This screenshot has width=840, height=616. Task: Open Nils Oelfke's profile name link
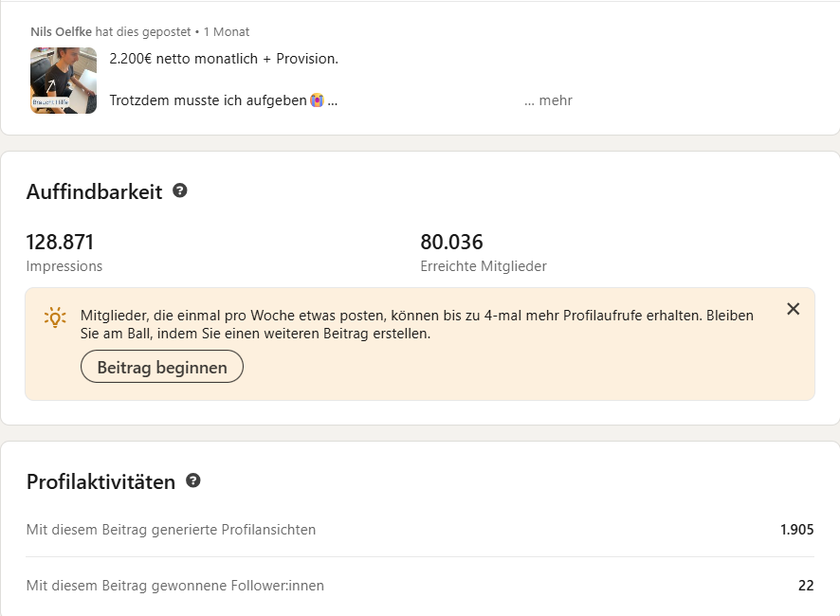click(x=61, y=31)
